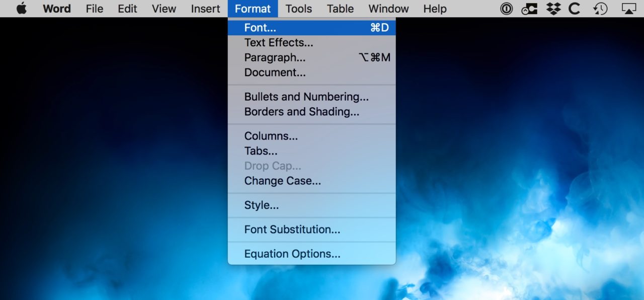This screenshot has width=644, height=300.
Task: Select Change Case... menu entry
Action: [312, 181]
